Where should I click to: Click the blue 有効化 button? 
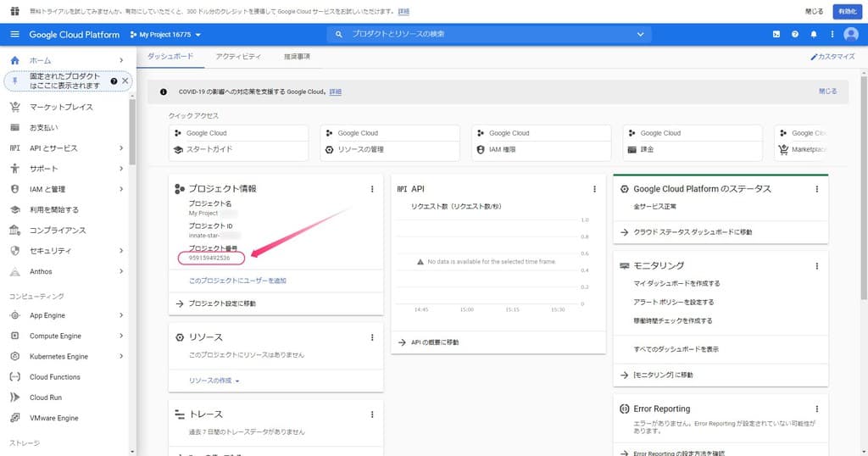[x=845, y=11]
